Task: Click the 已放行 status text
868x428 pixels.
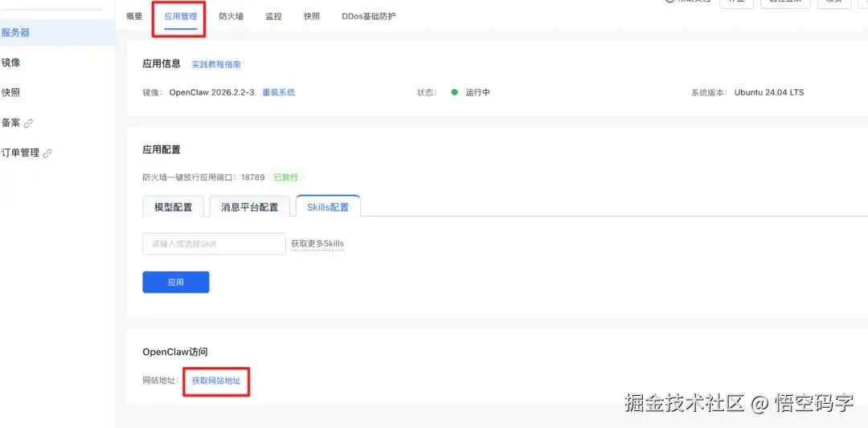Action: [286, 177]
